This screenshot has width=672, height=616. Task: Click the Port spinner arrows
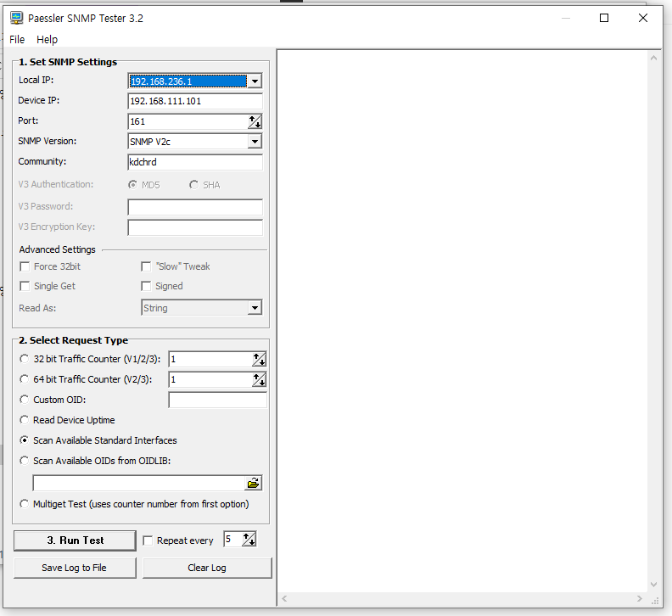coord(255,121)
